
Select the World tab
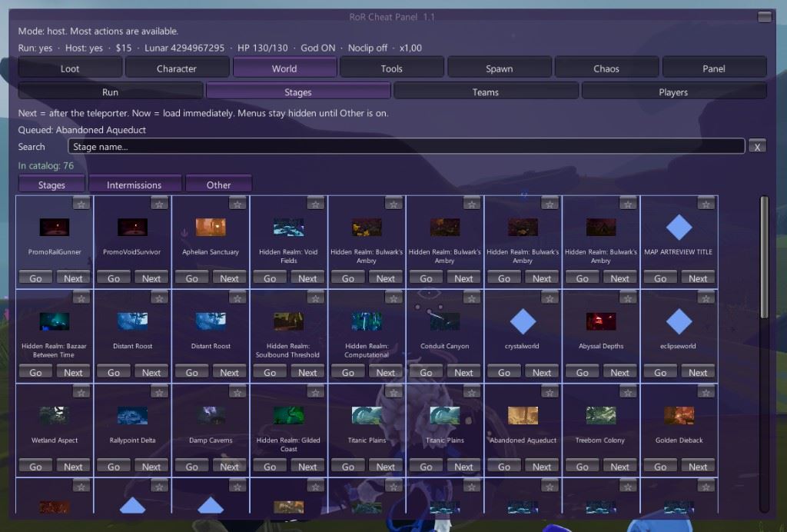coord(284,68)
